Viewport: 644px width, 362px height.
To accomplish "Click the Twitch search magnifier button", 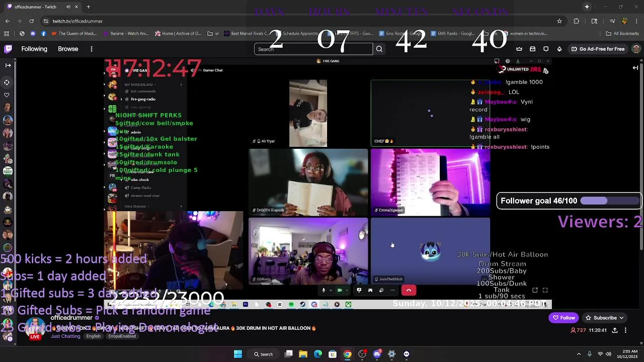I will click(x=379, y=49).
